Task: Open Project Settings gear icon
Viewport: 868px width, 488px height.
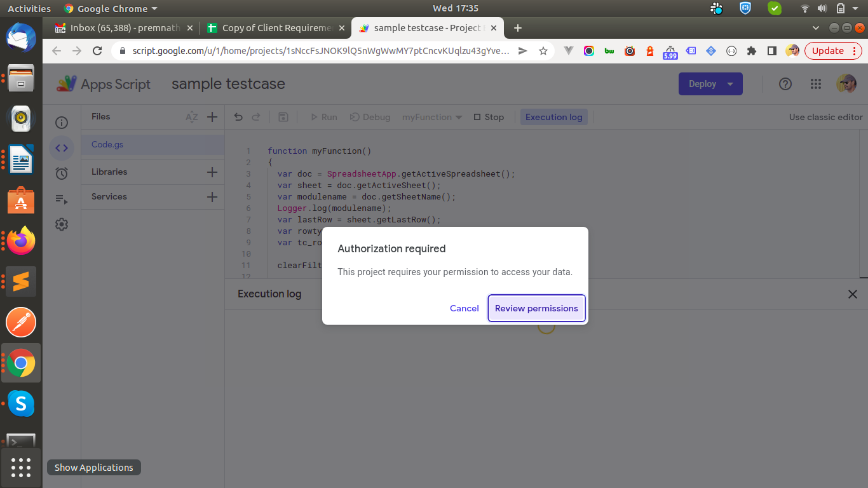Action: coord(62,224)
